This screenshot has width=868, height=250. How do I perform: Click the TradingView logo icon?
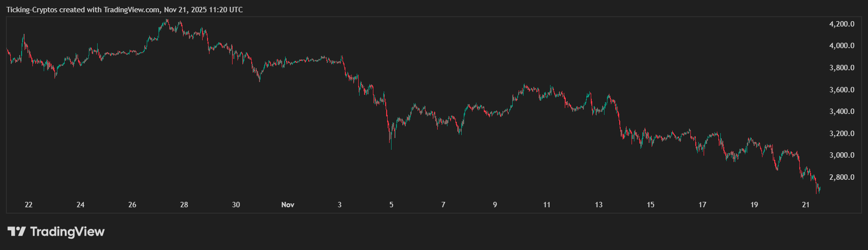[x=16, y=231]
